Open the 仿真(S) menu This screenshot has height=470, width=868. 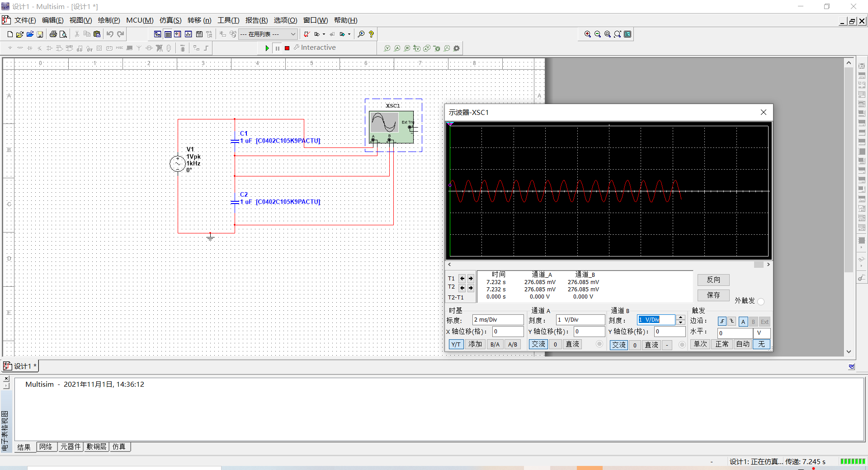(170, 20)
